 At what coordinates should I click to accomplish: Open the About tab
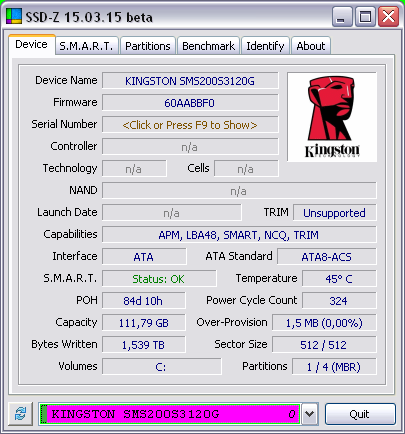[311, 46]
